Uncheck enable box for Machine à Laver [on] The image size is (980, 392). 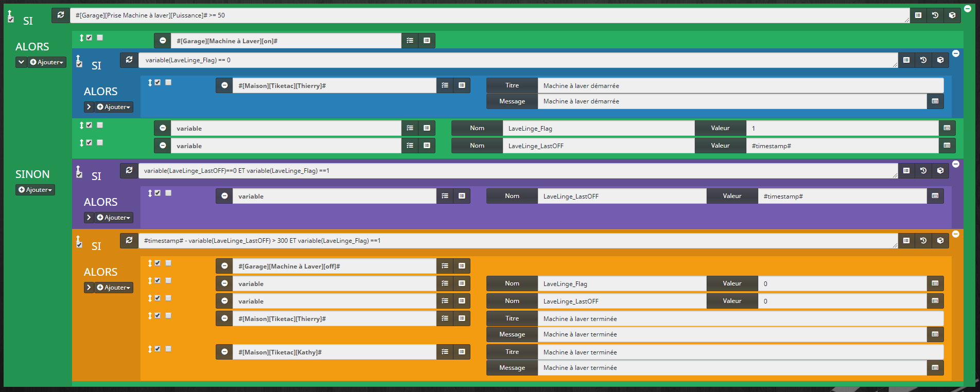click(x=89, y=38)
